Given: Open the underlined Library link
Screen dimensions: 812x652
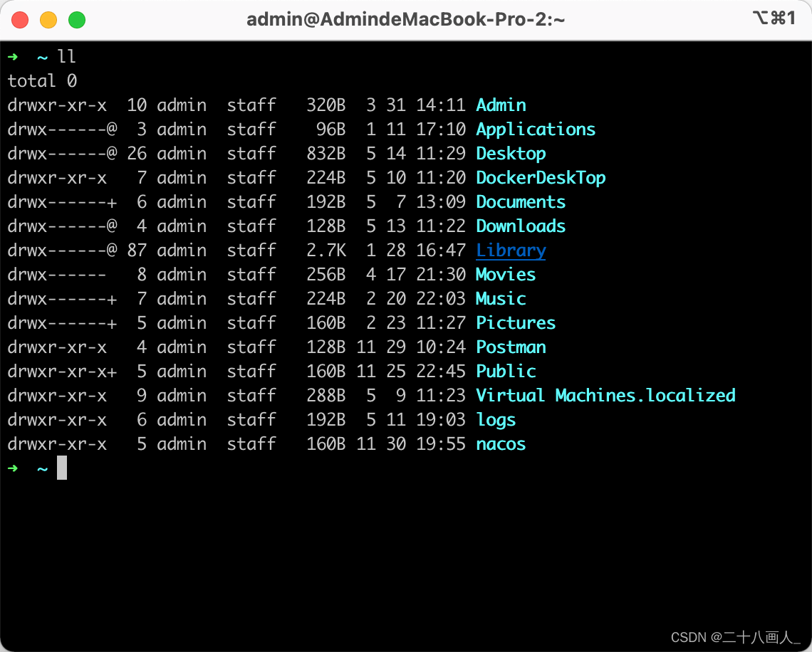Looking at the screenshot, I should pos(511,251).
